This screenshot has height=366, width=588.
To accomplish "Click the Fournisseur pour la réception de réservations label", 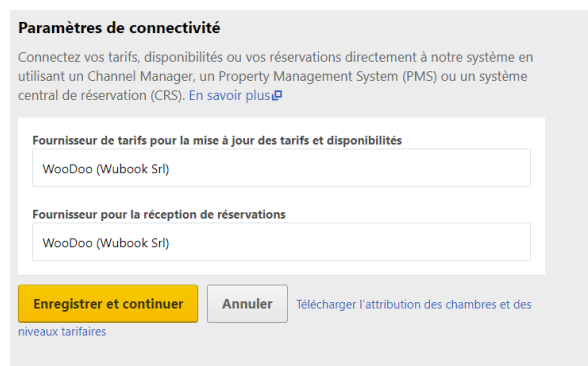I will (159, 214).
